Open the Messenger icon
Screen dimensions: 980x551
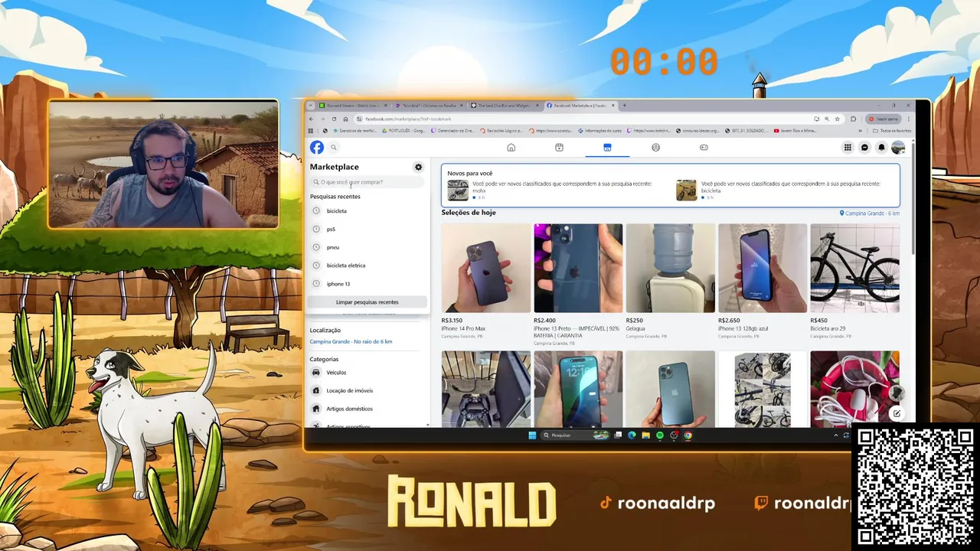864,148
